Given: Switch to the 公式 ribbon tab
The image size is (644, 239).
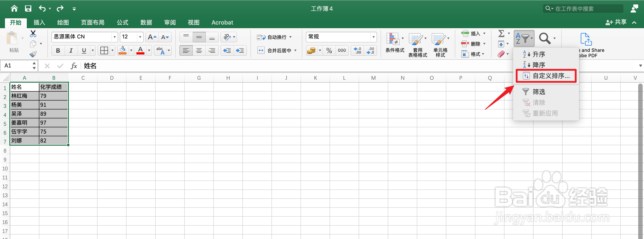Looking at the screenshot, I should (x=123, y=23).
